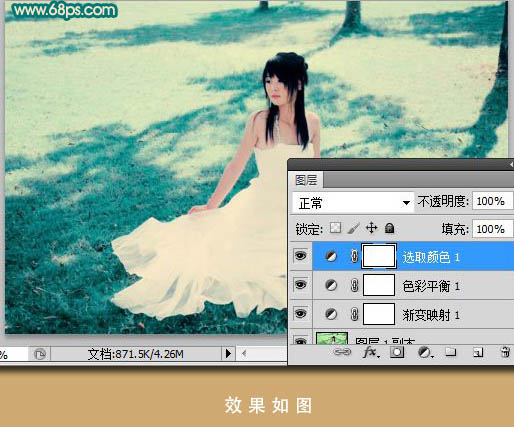Click the mask link icon of 色彩平衡 1
514x427 pixels.
354,285
